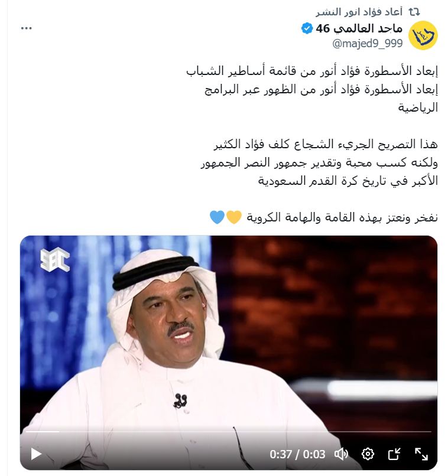
Task: Click the repost arrows icon
Action: (x=414, y=12)
